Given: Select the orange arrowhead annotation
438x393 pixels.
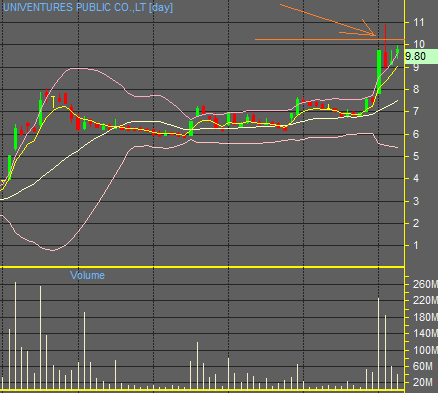Looking at the screenshot, I should (x=369, y=28).
